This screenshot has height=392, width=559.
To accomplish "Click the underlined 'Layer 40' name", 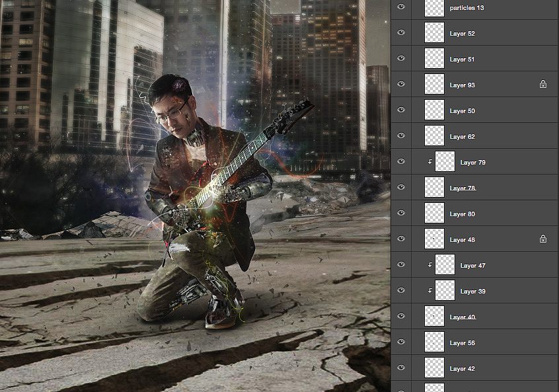I will click(x=463, y=317).
